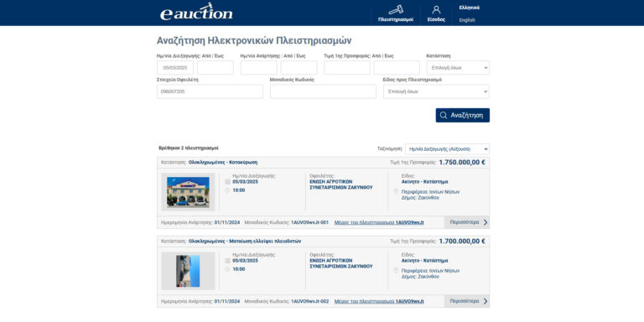Click the posting date From field
This screenshot has height=322, width=644.
coord(259,68)
